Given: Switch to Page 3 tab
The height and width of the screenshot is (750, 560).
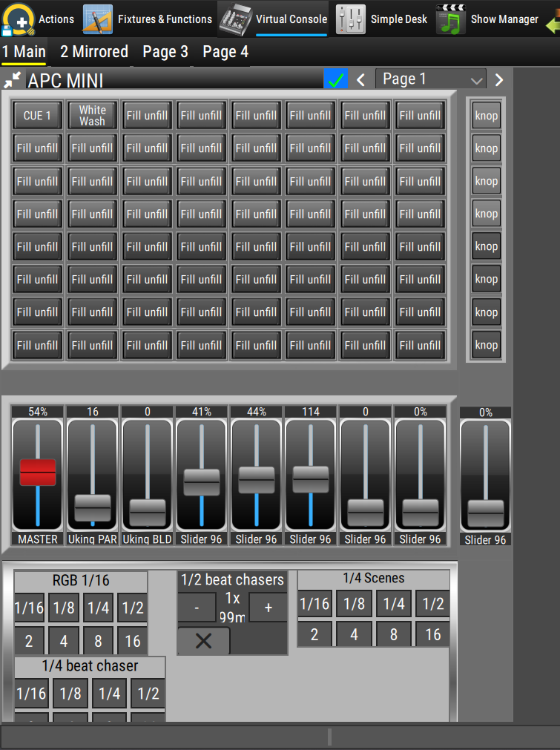Looking at the screenshot, I should (x=165, y=52).
